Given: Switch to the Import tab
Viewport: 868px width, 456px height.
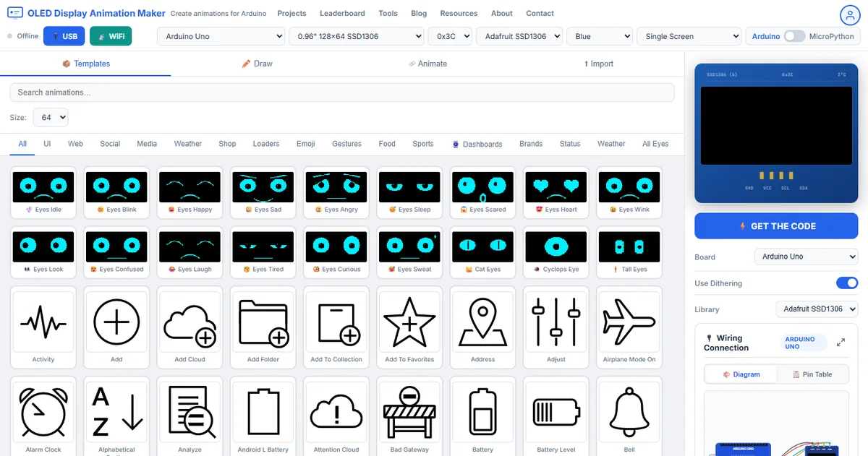Looking at the screenshot, I should 598,64.
